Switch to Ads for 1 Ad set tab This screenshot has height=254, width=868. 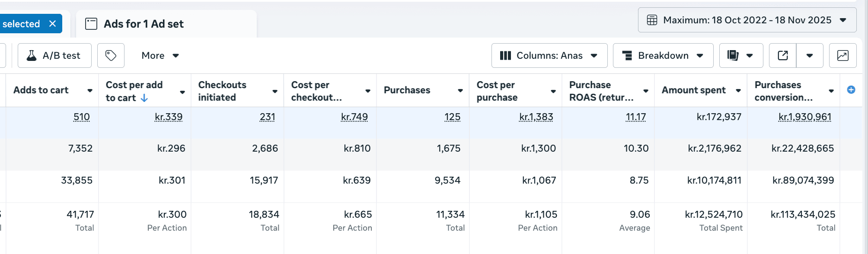pyautogui.click(x=144, y=24)
